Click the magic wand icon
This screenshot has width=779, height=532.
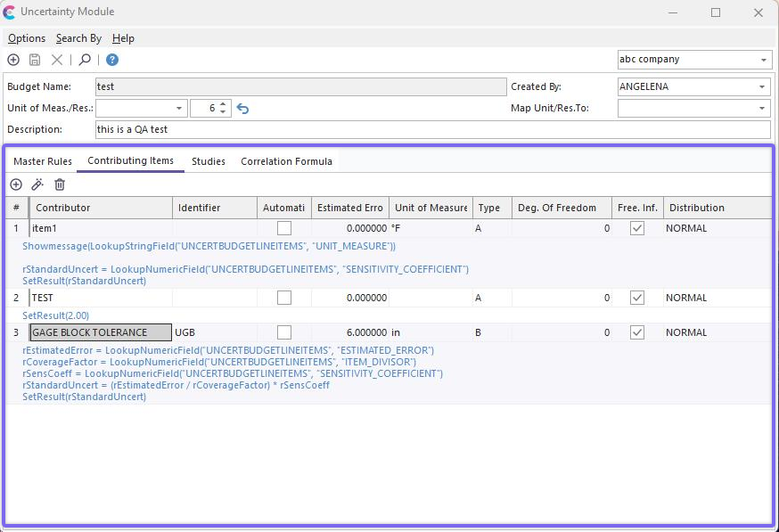coord(37,184)
